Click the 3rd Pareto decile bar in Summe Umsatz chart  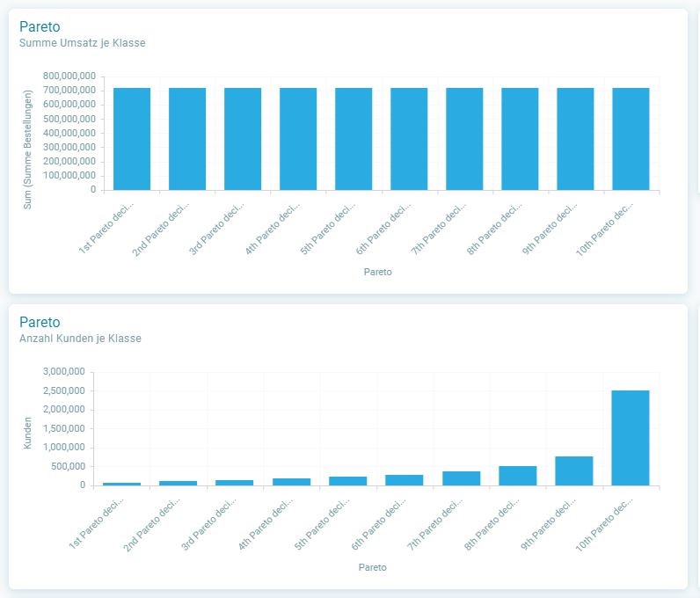click(243, 139)
